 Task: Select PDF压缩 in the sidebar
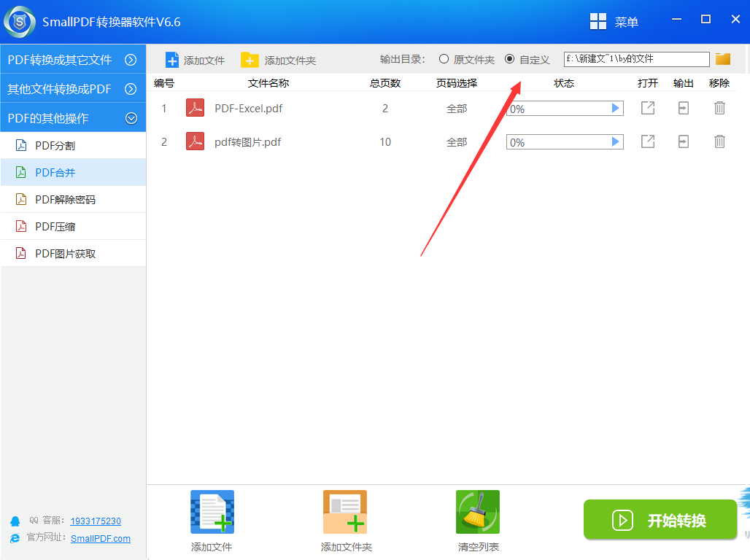pyautogui.click(x=73, y=226)
